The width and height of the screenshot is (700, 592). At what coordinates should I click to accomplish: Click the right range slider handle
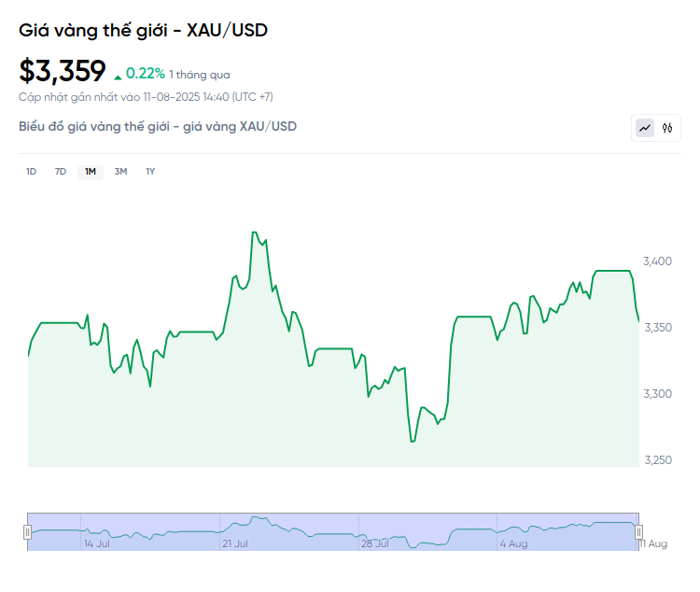coord(638,532)
